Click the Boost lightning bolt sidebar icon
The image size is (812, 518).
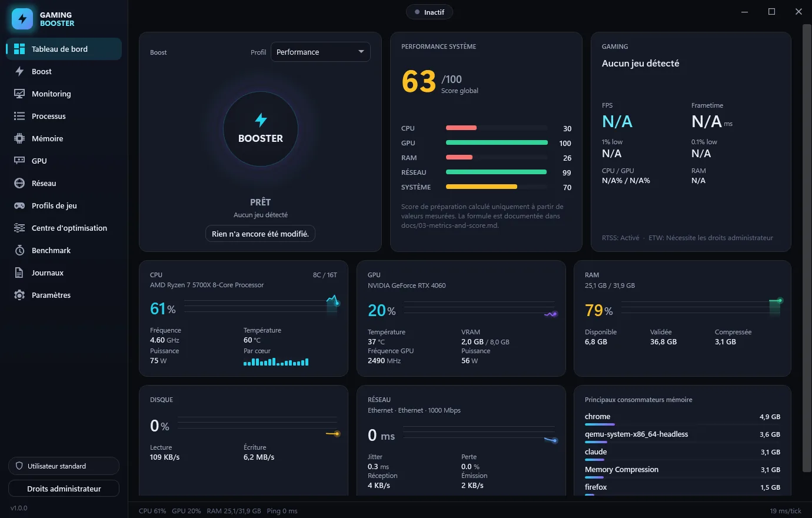coord(19,71)
